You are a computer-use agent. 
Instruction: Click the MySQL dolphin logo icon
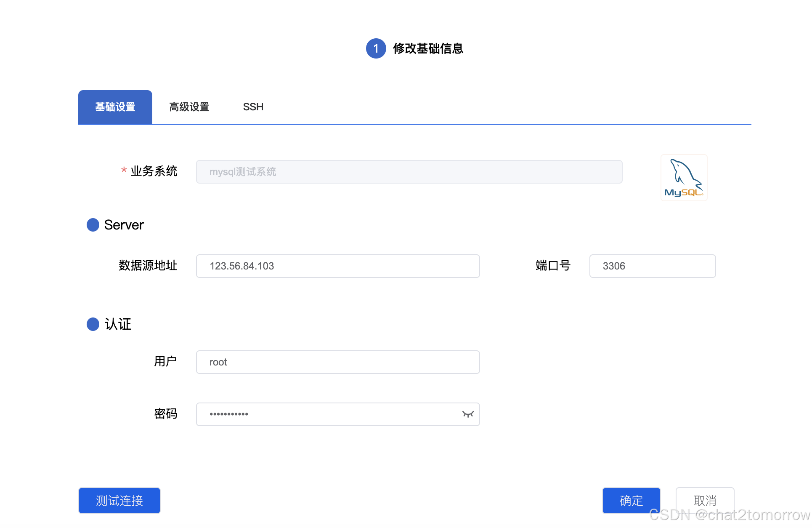(x=684, y=178)
